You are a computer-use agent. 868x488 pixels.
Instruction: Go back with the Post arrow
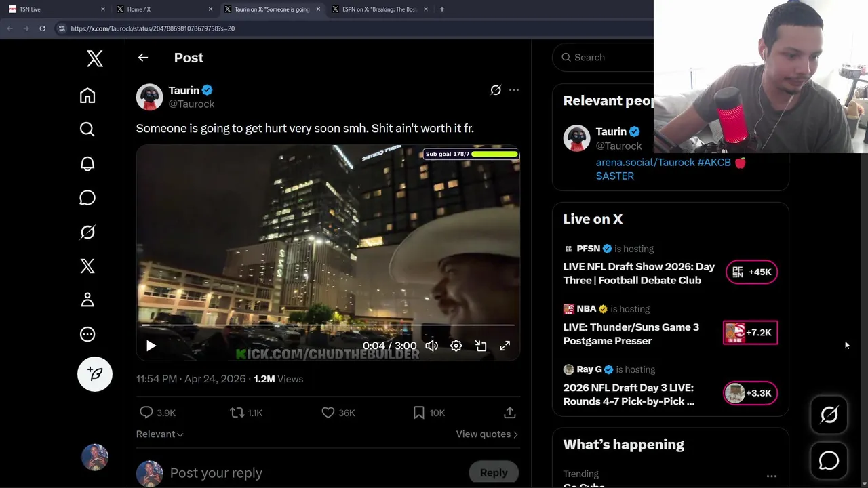[143, 58]
